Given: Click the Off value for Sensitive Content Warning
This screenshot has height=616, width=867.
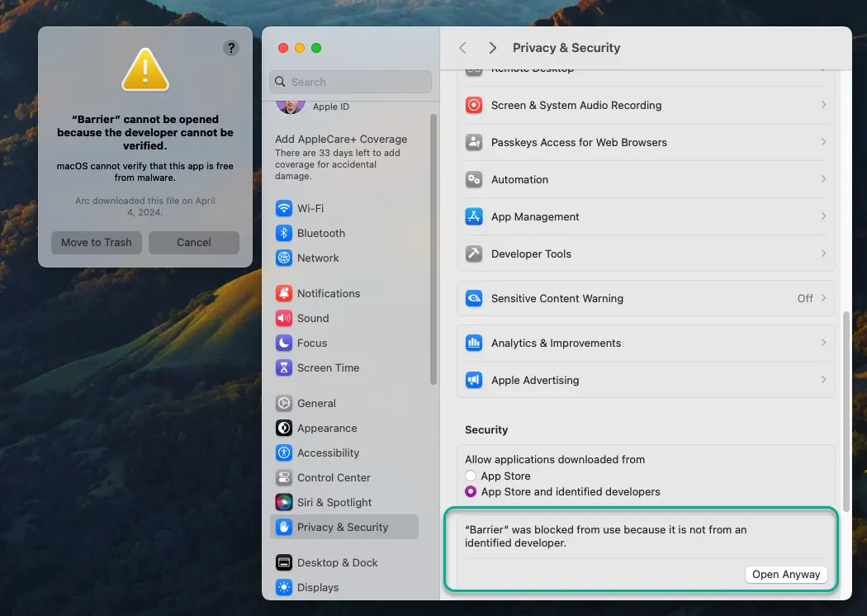Looking at the screenshot, I should coord(804,298).
